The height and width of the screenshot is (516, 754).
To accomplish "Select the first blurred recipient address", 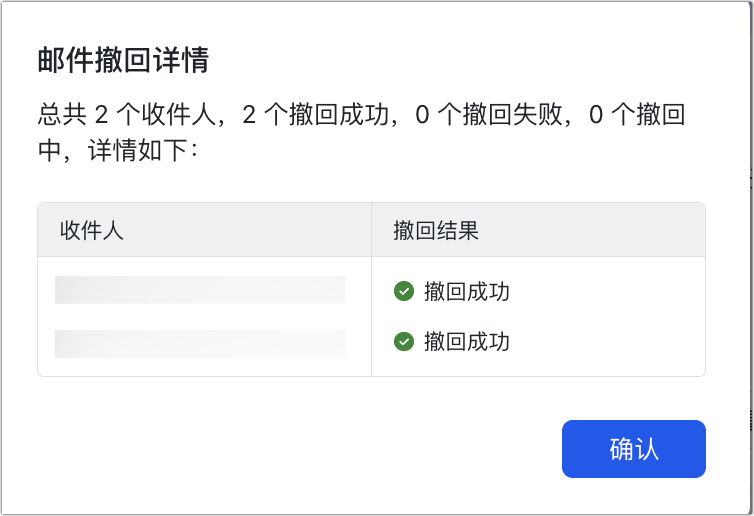I will tap(200, 290).
